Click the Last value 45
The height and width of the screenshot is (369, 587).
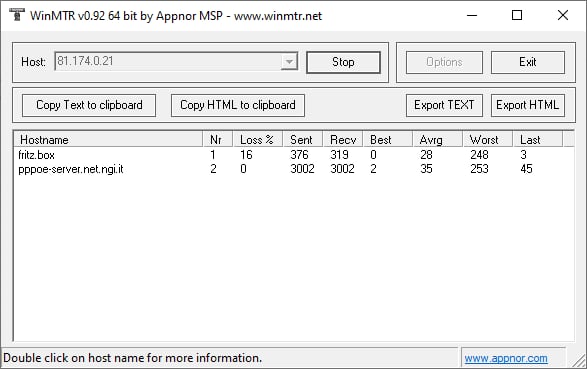526,169
